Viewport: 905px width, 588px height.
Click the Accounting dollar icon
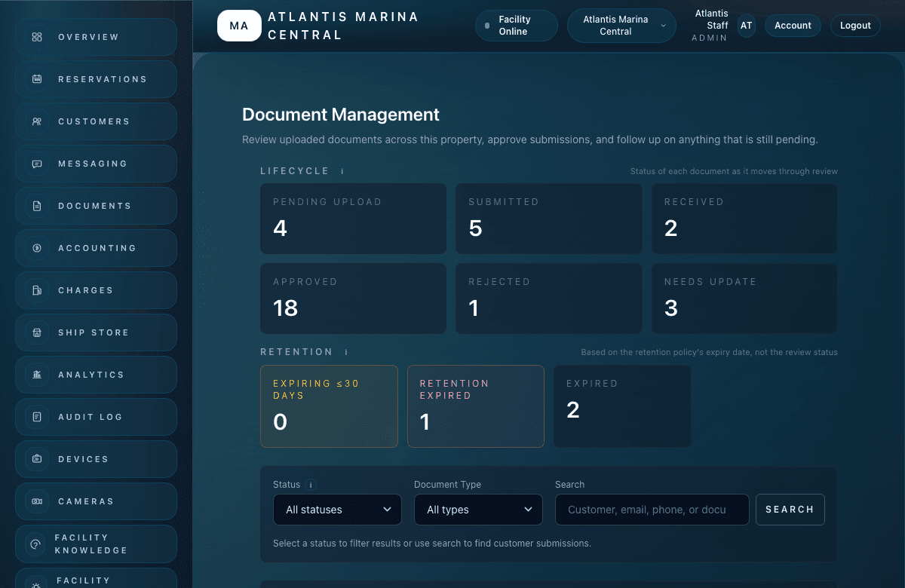pyautogui.click(x=37, y=248)
